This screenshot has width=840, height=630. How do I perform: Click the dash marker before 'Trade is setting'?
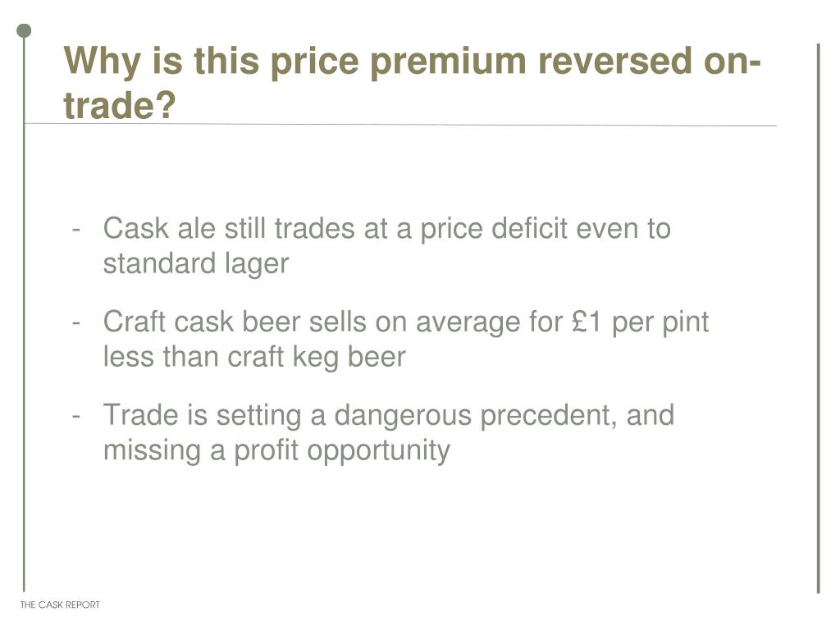pyautogui.click(x=76, y=416)
